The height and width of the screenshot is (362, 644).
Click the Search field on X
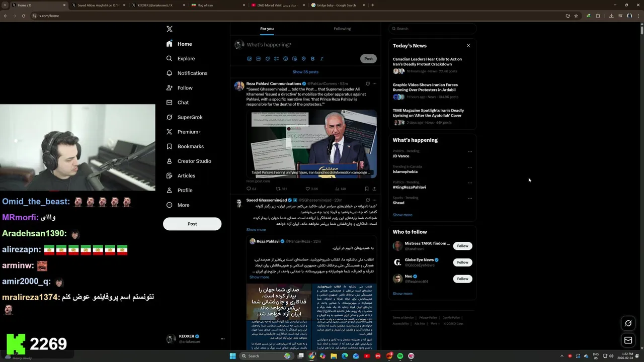point(432,29)
